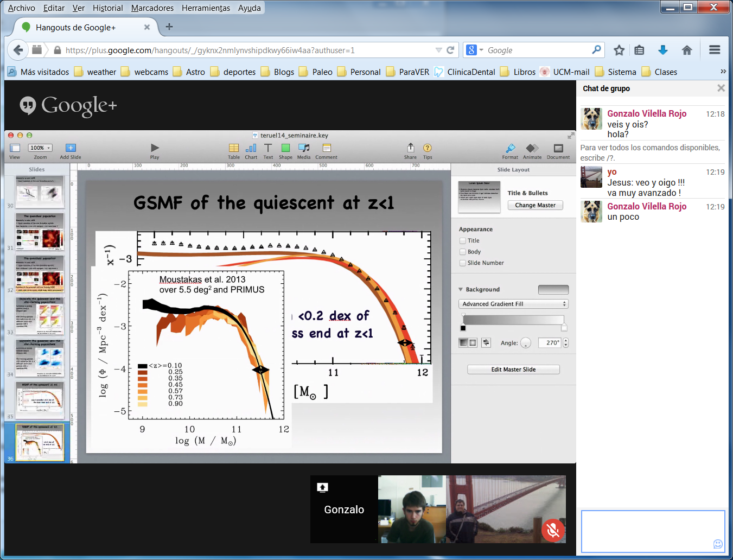Open the Keynote Zoom 100% dropdown

[40, 148]
